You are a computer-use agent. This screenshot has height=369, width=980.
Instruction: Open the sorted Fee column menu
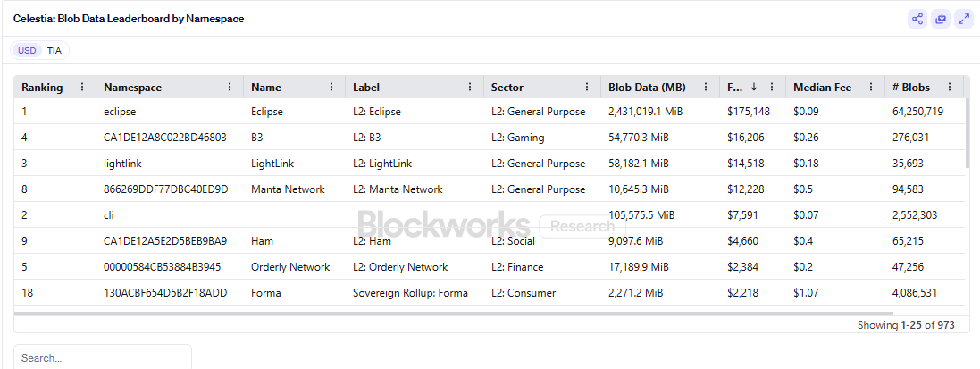pyautogui.click(x=772, y=88)
